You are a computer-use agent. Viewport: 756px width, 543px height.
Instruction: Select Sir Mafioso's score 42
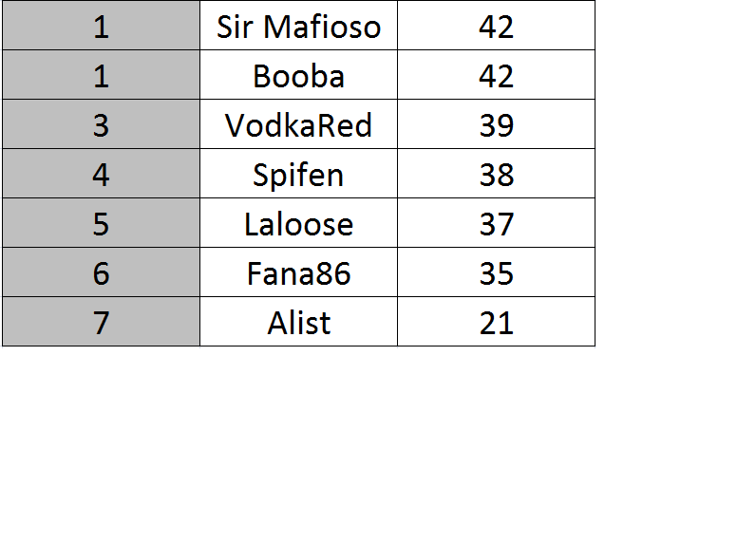pyautogui.click(x=496, y=25)
